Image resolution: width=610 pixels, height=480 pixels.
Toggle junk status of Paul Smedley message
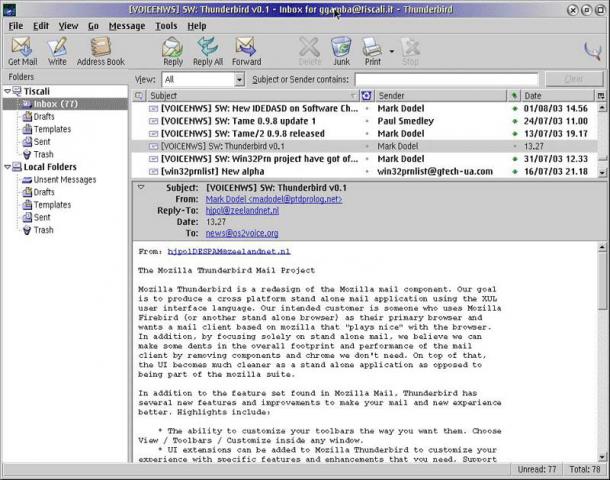pos(366,121)
